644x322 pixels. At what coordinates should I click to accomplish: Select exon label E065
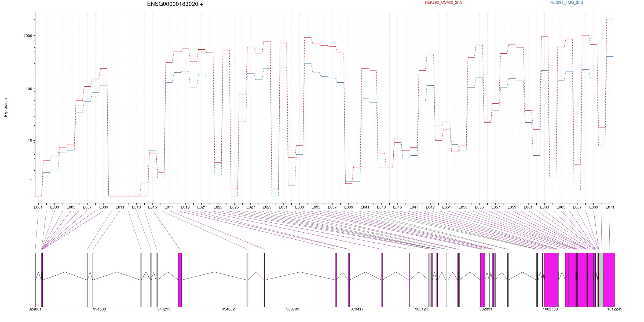pos(561,207)
